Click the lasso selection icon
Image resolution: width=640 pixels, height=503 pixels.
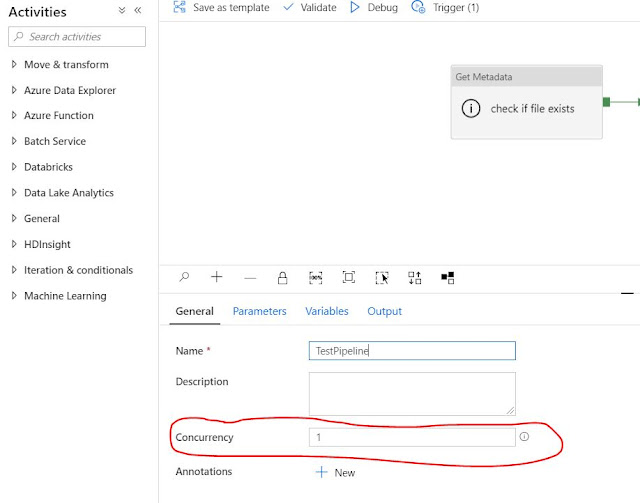[x=382, y=278]
